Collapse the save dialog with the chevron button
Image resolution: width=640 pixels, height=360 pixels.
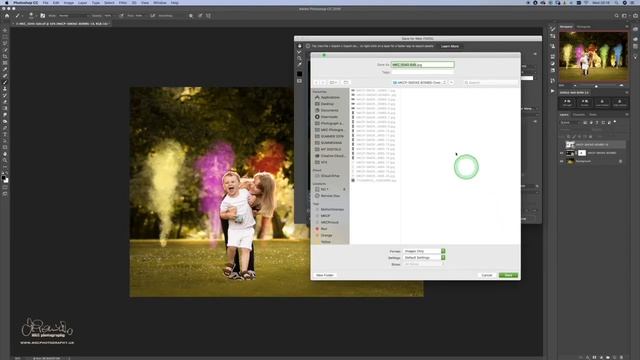pyautogui.click(x=451, y=82)
